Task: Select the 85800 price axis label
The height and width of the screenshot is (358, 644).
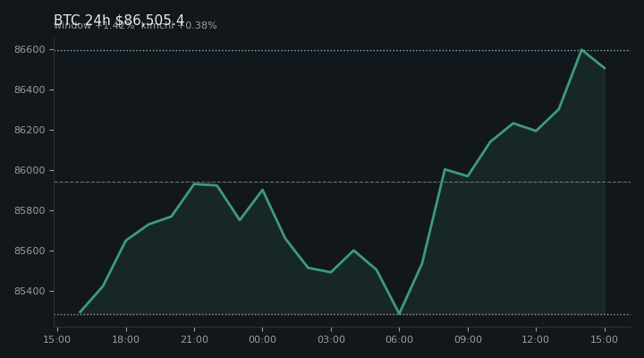Action: pos(30,211)
